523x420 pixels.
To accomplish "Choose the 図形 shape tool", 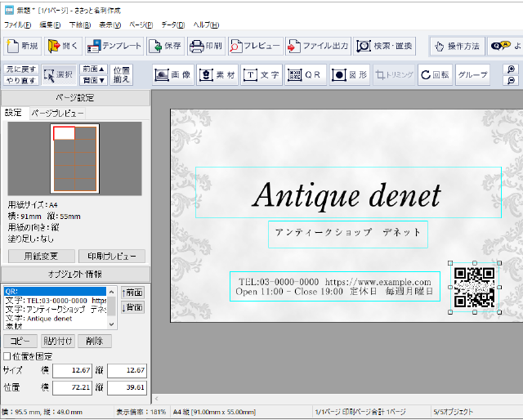I will (350, 74).
